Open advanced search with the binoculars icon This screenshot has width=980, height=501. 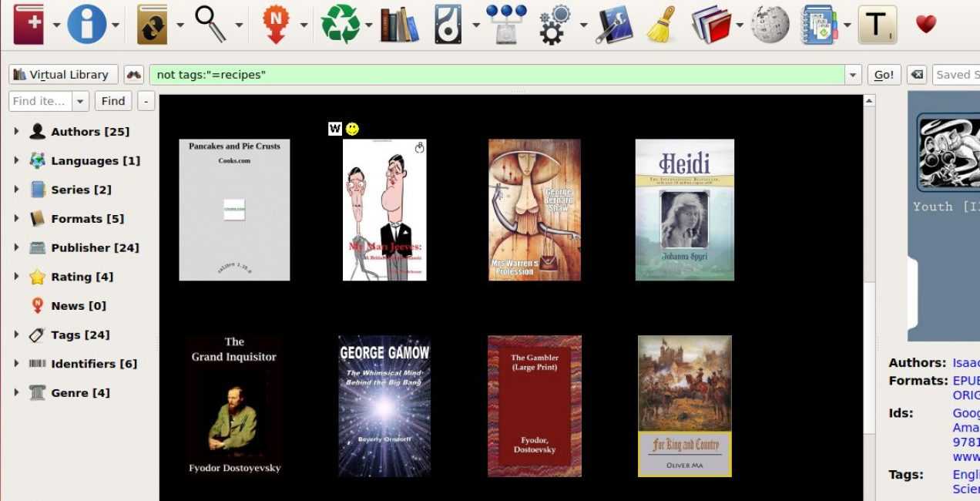point(134,75)
